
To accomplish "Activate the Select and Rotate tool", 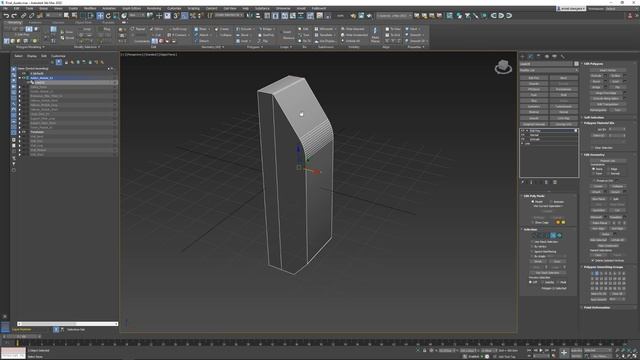I will point(108,16).
